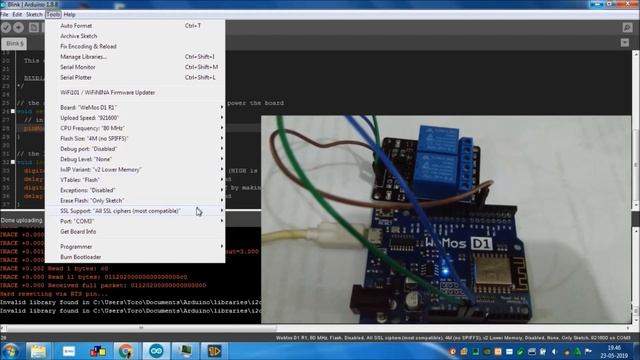Expand the Programmer submenu
Image resolution: width=640 pixels, height=360 pixels.
[x=135, y=247]
